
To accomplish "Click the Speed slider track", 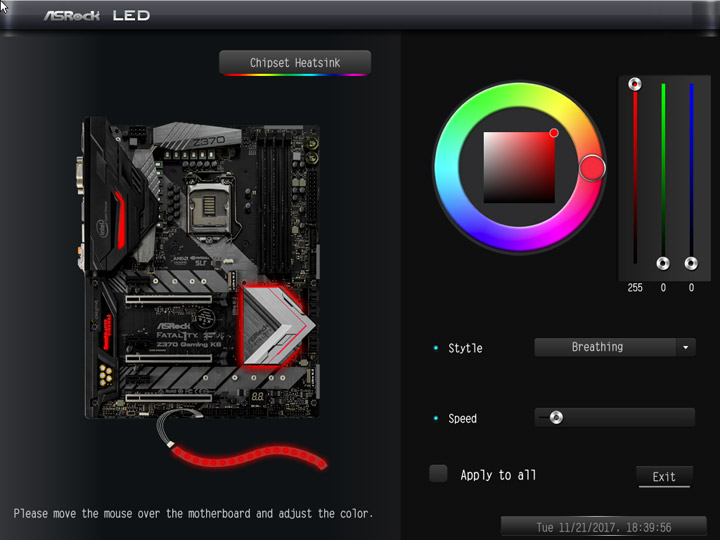I will pyautogui.click(x=614, y=417).
